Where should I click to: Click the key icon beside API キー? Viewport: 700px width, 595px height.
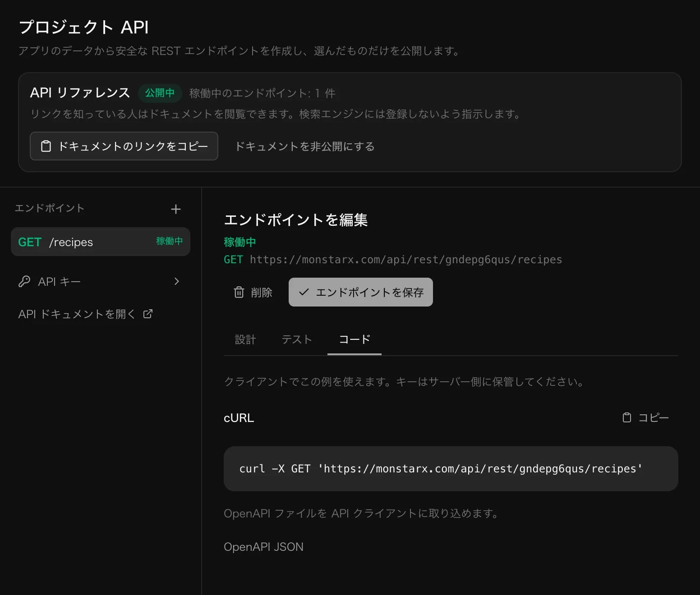pyautogui.click(x=24, y=281)
